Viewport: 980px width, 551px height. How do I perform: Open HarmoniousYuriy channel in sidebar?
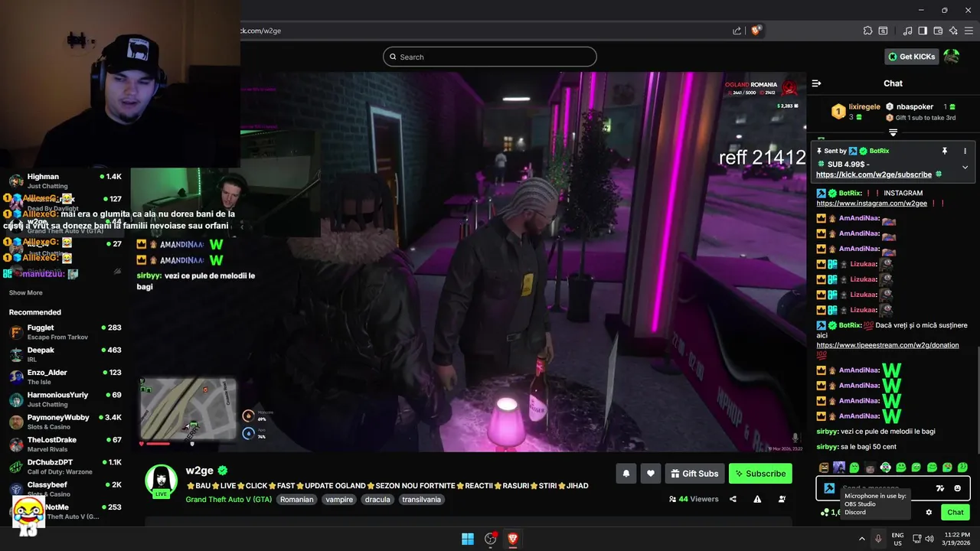pos(65,399)
